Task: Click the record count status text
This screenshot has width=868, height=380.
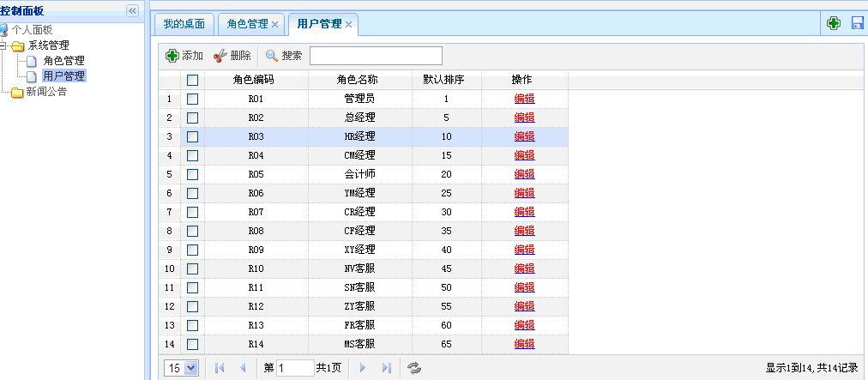Action: [x=811, y=368]
